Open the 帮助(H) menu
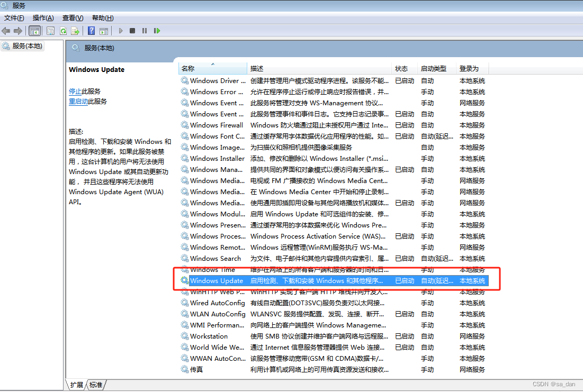 [x=103, y=18]
